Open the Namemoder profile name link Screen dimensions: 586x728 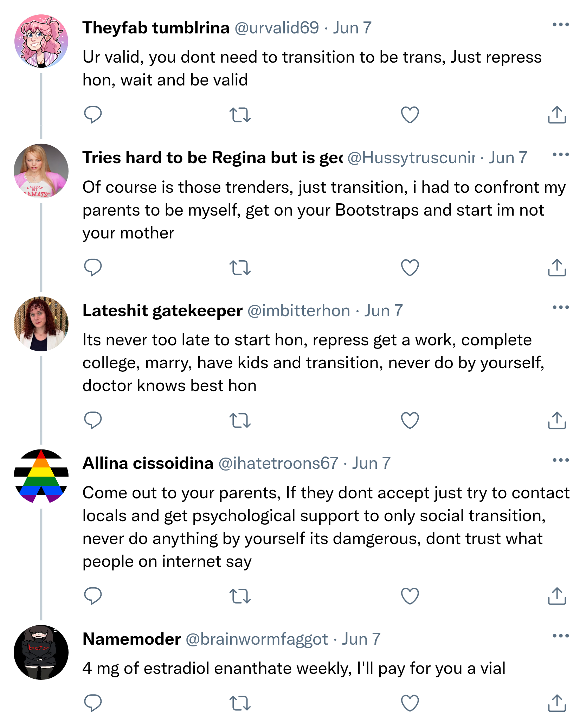[132, 639]
